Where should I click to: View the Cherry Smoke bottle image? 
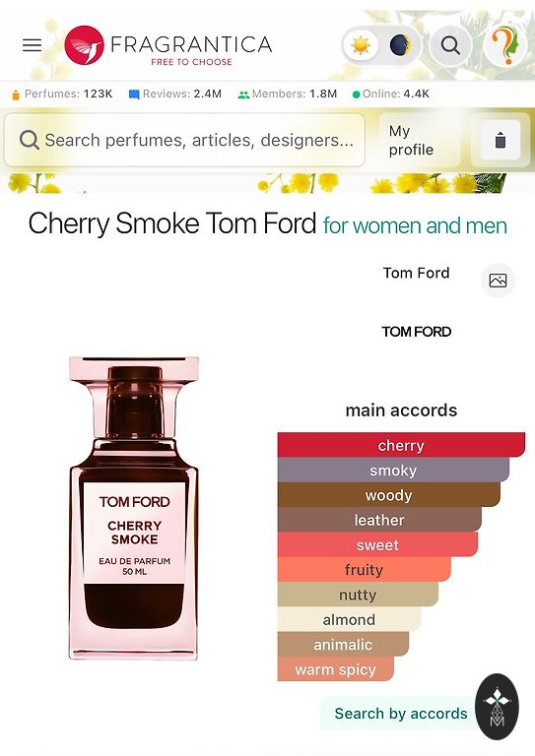[x=134, y=508]
